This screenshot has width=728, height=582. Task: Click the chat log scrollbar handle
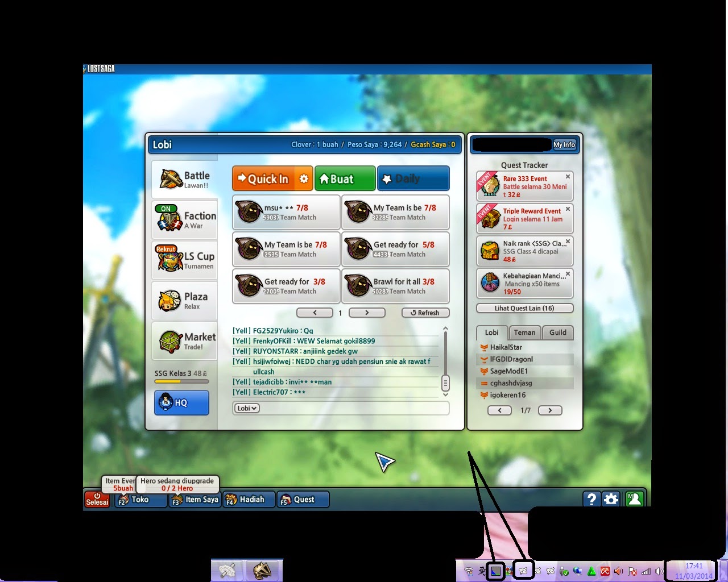point(445,383)
